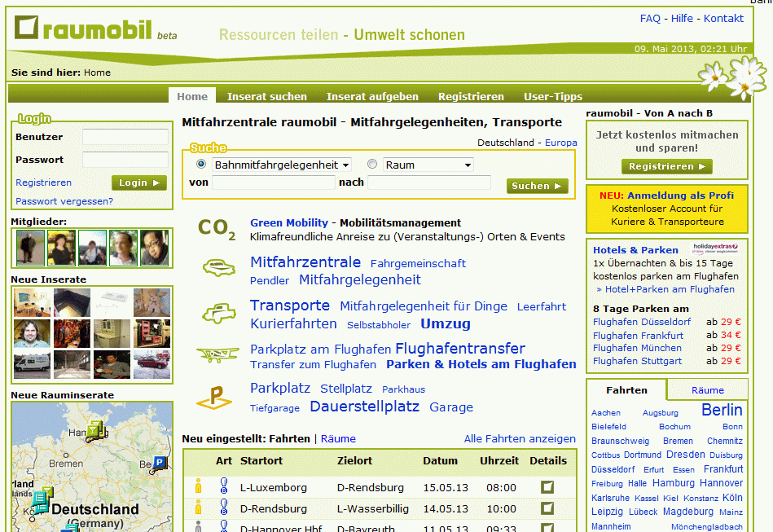Click the airplane icon beside Flughafentransfer
773x532 pixels.
click(217, 354)
